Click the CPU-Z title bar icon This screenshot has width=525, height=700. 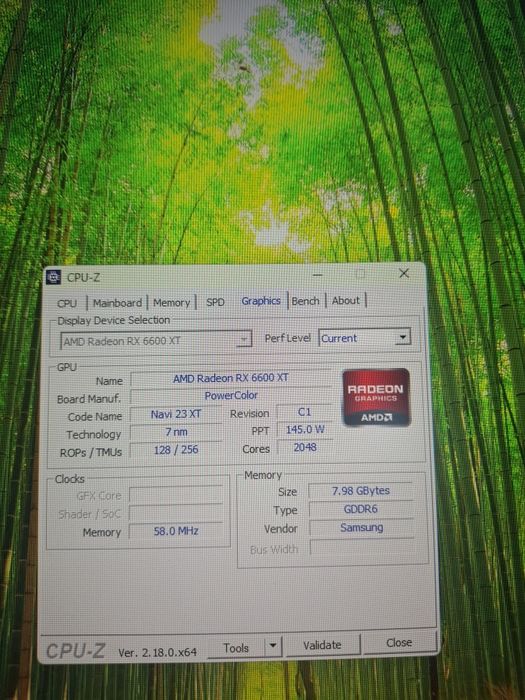coord(54,277)
